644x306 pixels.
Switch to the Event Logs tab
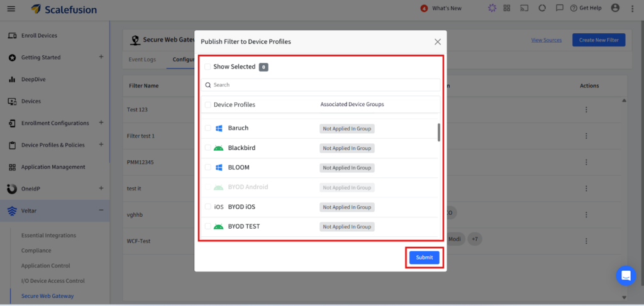point(142,60)
